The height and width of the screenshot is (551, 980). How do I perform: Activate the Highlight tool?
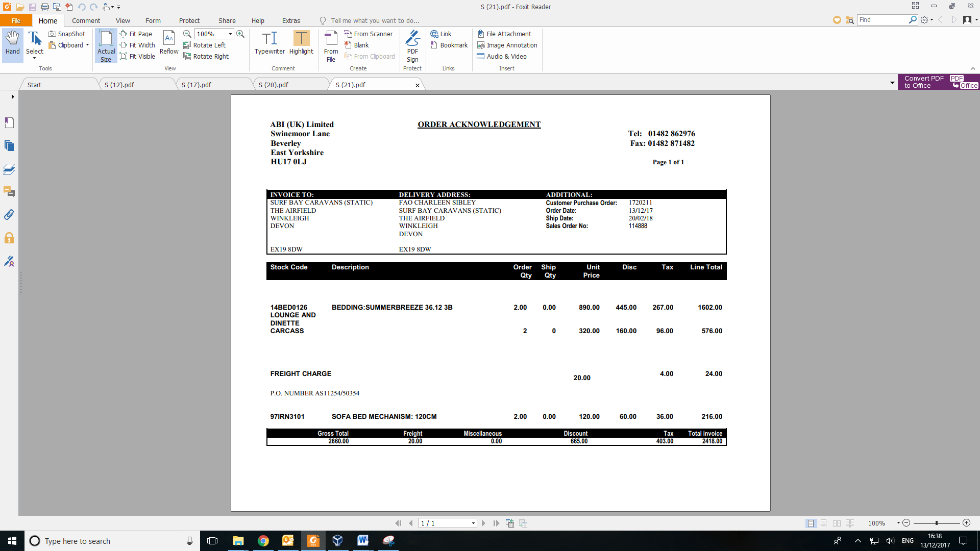[301, 43]
